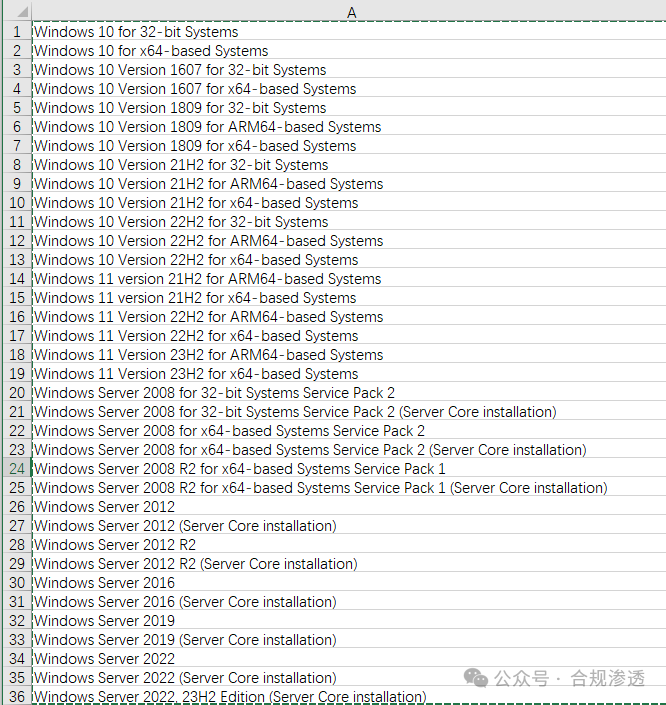Select 'Windows 10 Version 22H2 for x64-based Systems'
The image size is (666, 705).
point(349,260)
